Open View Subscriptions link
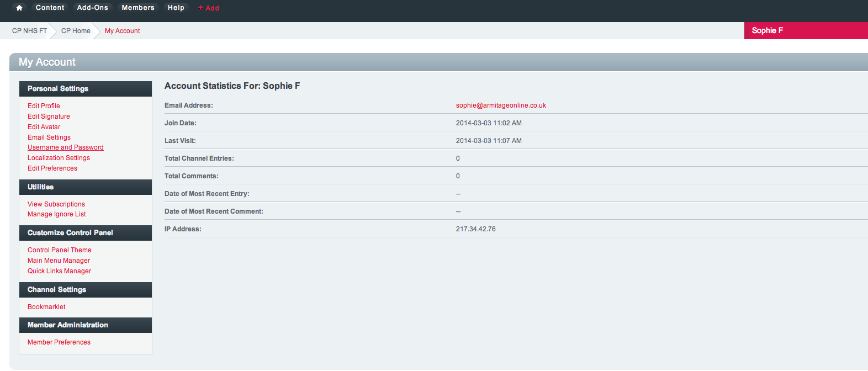 coord(56,204)
